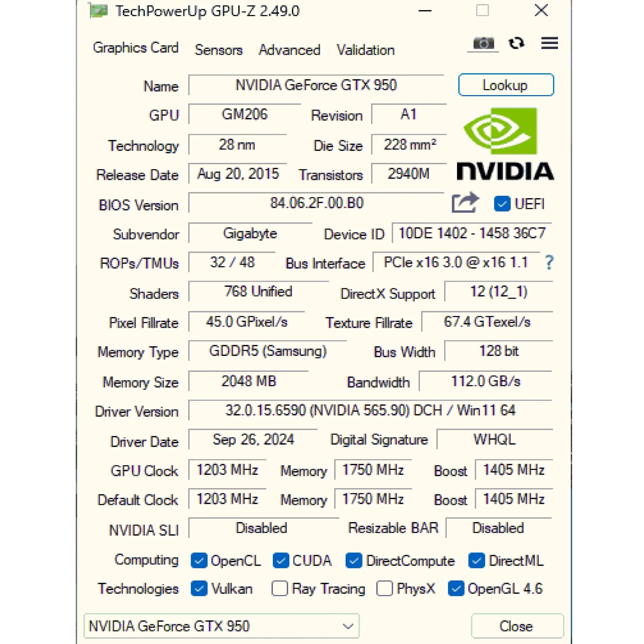Toggle the OpenGL 4.6 checkbox
Viewport: 644px width, 644px height.
(456, 588)
